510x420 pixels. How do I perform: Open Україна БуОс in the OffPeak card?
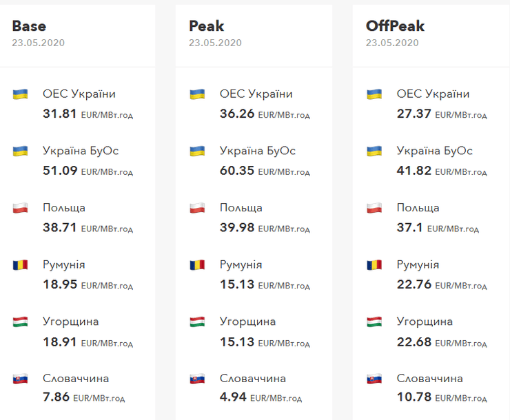pos(434,151)
